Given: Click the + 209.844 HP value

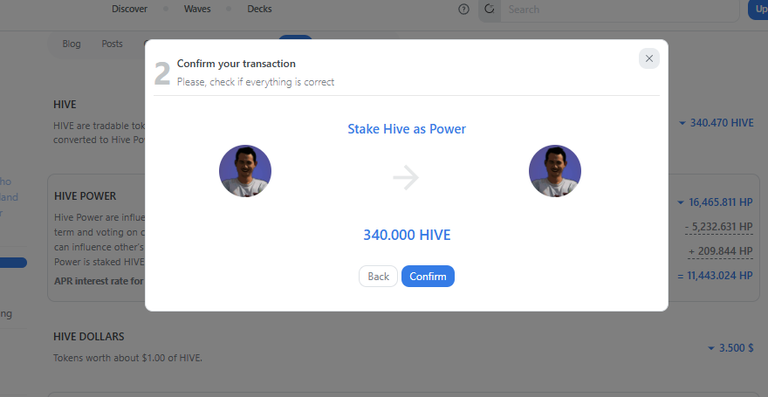Looking at the screenshot, I should 720,251.
